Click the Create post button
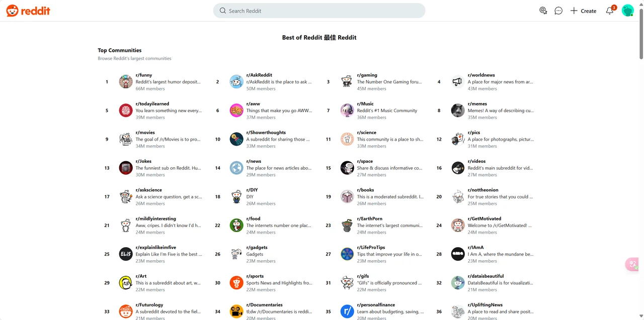Screen dimensions: 644x320 click(x=583, y=11)
